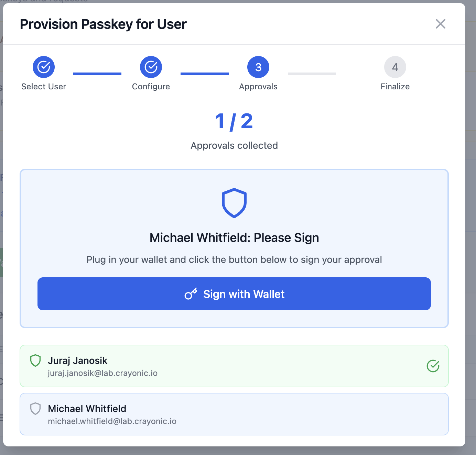Click the large blue shield icon
This screenshot has height=455, width=476.
(x=234, y=203)
